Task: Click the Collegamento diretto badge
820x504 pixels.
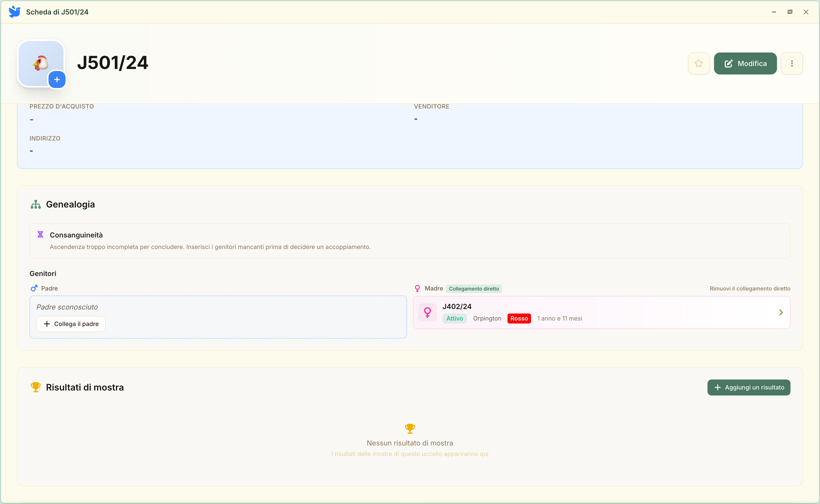Action: (x=474, y=289)
